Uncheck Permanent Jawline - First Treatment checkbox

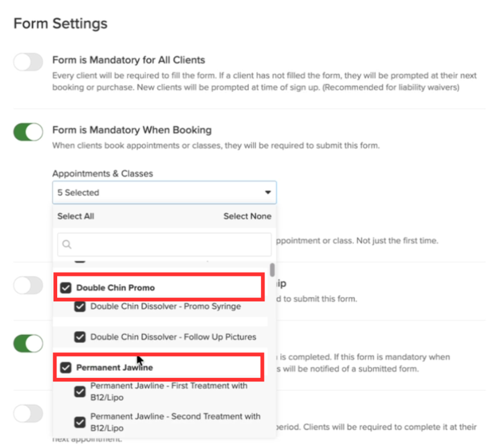click(x=80, y=391)
